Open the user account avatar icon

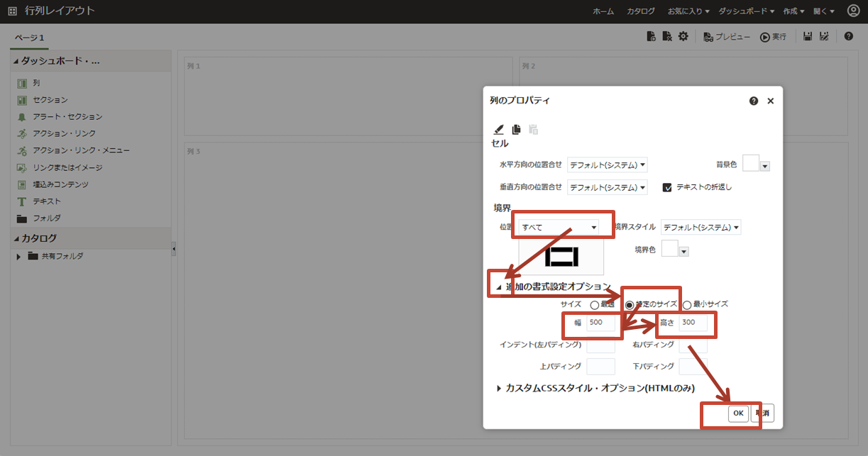[852, 11]
